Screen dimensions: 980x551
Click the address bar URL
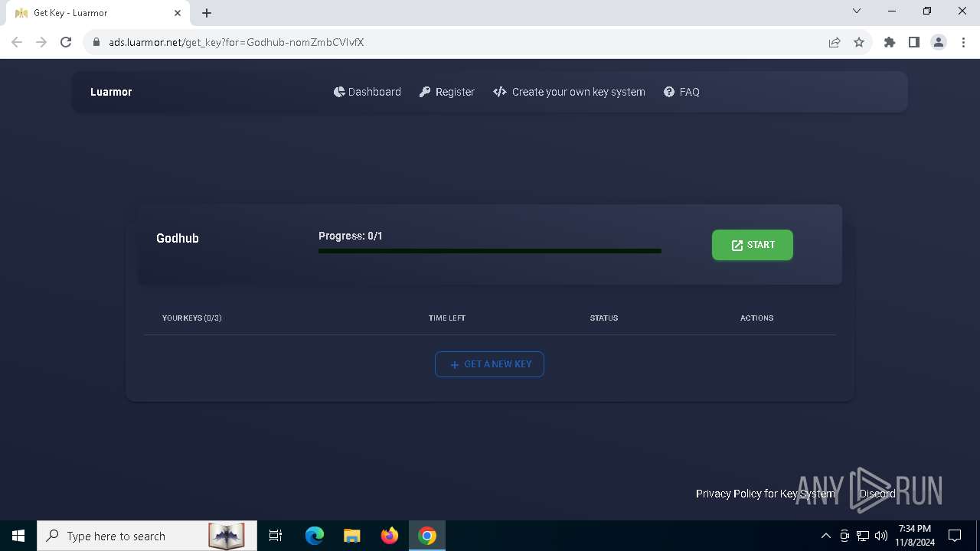236,42
